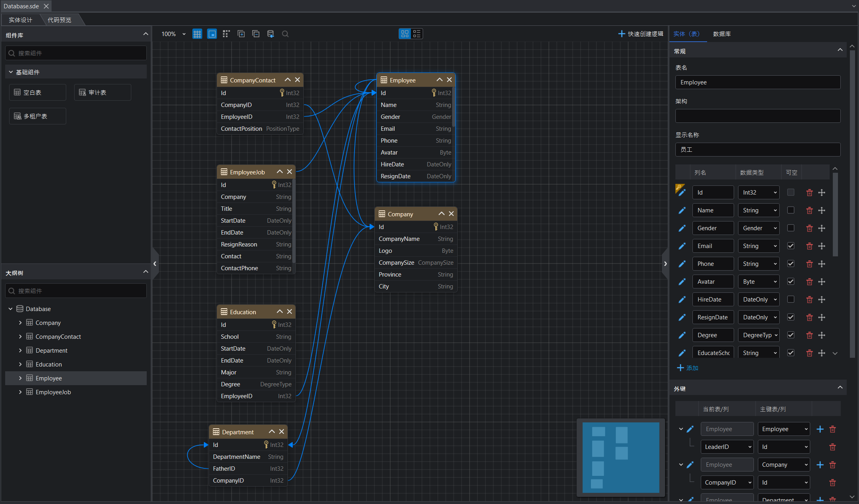Delete the Employee-to-Employee foreign key
The image size is (859, 504).
coord(832,429)
